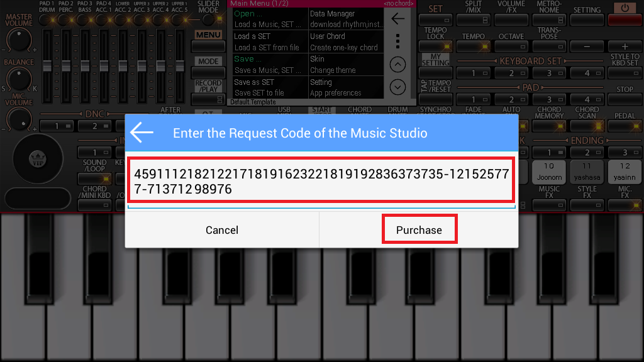644x362 pixels.
Task: Click the Request Code input field
Action: point(321,182)
